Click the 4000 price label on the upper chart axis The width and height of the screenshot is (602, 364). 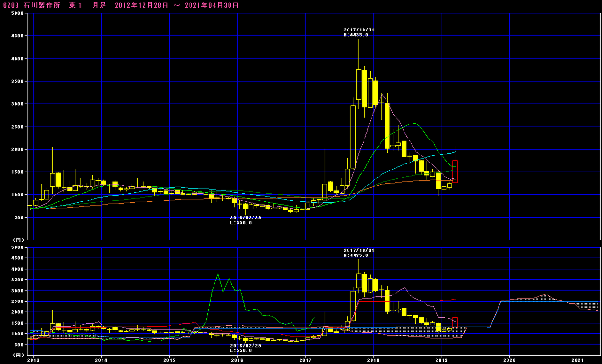[x=17, y=59]
